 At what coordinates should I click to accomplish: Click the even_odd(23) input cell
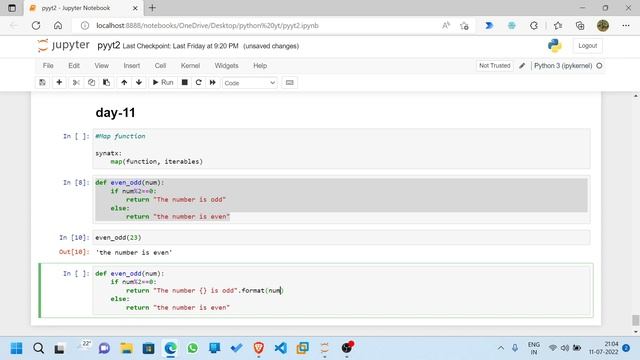pos(341,238)
